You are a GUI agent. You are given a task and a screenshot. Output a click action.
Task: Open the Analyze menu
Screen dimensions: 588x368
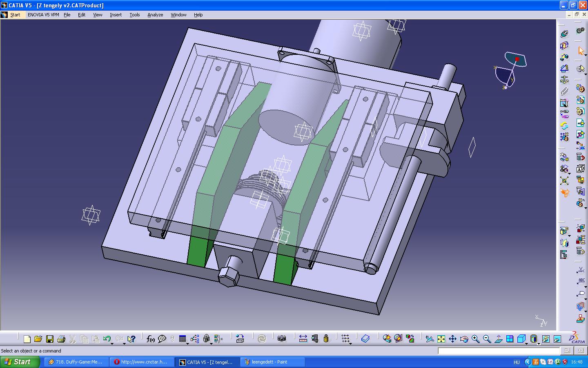(x=155, y=15)
